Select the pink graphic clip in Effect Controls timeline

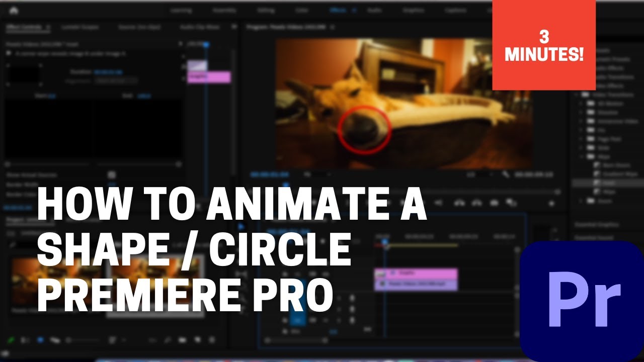(209, 77)
